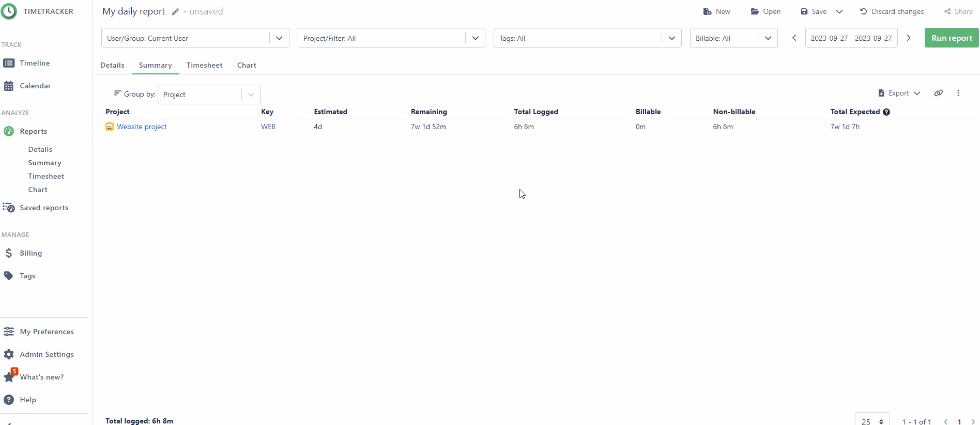Discard changes to the report
Image resolution: width=980 pixels, height=425 pixels.
[x=892, y=11]
